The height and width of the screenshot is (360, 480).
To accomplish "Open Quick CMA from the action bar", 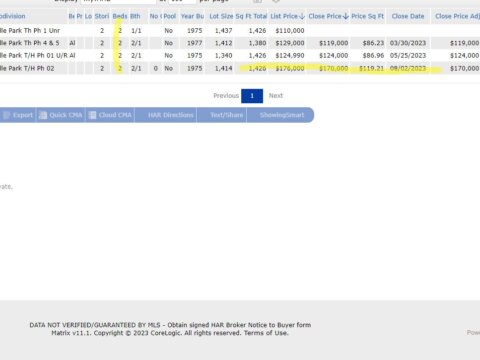I will [x=61, y=115].
